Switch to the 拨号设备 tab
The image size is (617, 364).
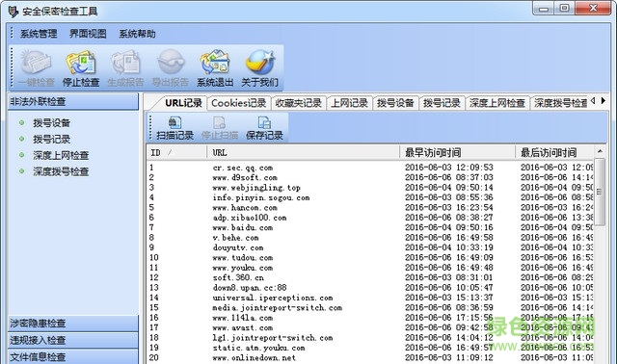tap(395, 103)
